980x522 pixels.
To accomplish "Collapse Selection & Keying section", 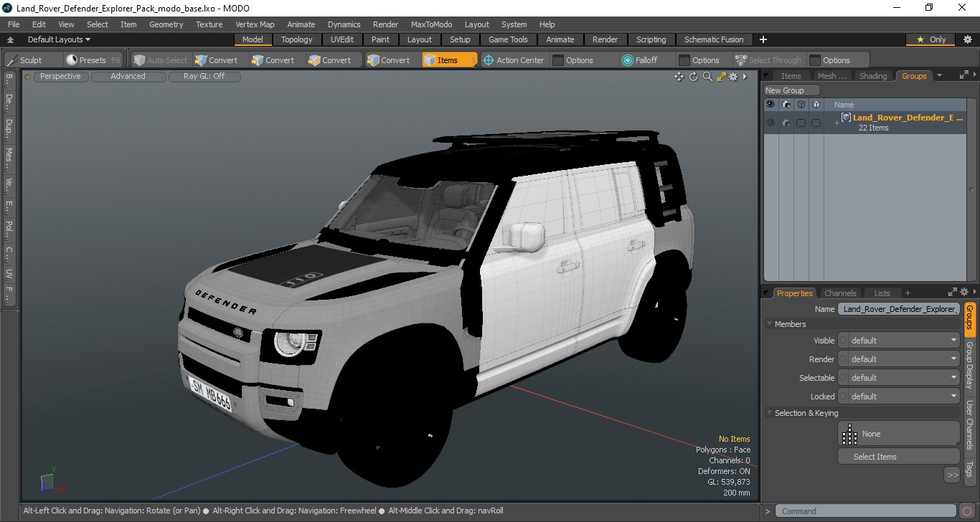I will pyautogui.click(x=769, y=413).
